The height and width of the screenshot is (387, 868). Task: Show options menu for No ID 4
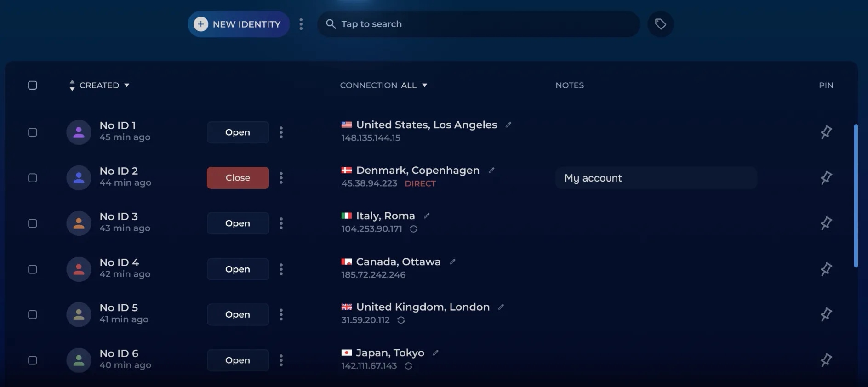point(281,269)
